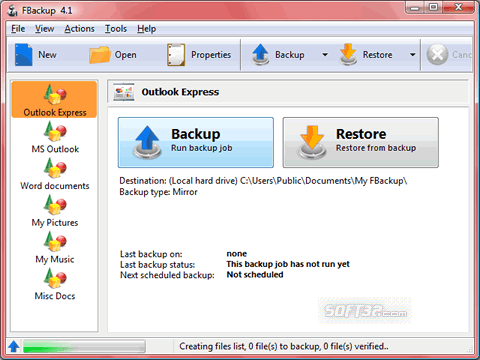
Task: Click the New toolbar label
Action: pos(47,55)
